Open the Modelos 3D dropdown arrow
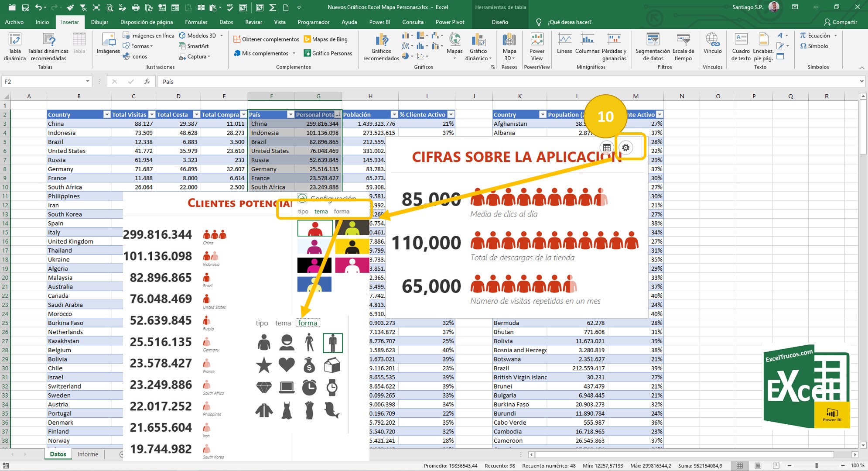 [221, 36]
